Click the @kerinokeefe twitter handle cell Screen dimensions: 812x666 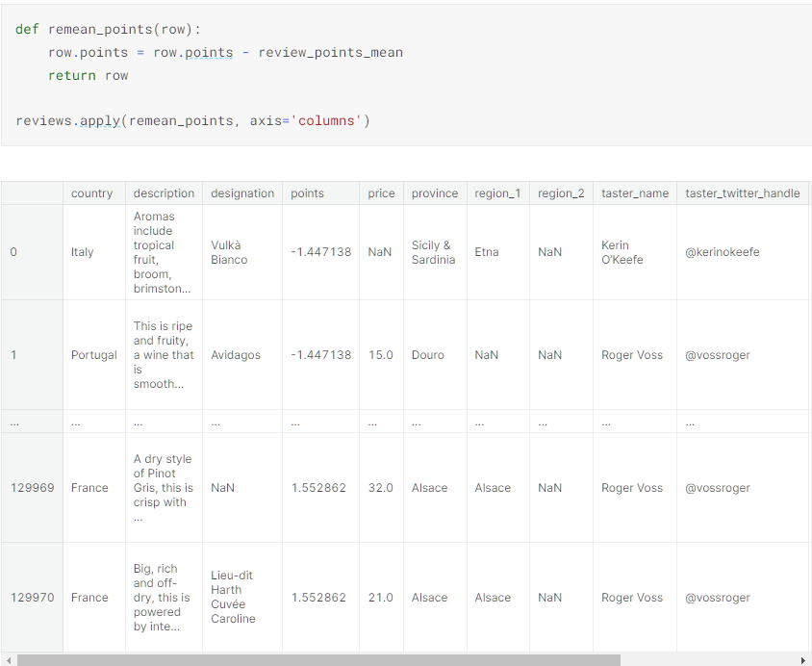(722, 252)
